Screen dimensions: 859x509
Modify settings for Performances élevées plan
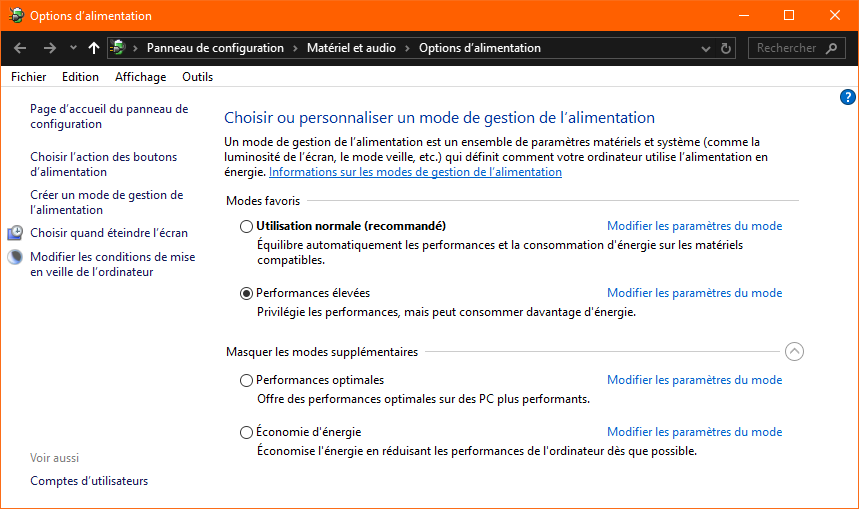pos(694,293)
